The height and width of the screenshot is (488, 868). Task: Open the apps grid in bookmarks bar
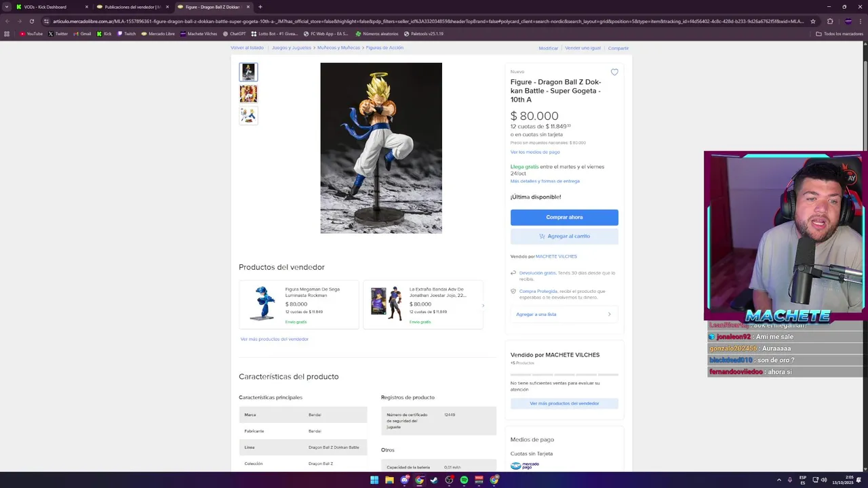point(7,34)
